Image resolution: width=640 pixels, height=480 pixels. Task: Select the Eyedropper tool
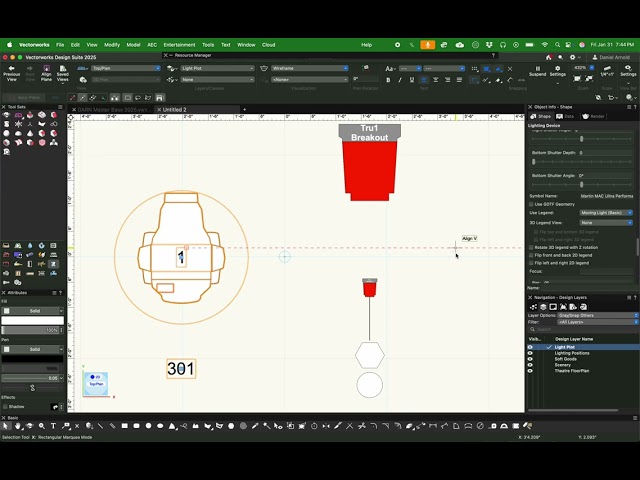(x=255, y=426)
